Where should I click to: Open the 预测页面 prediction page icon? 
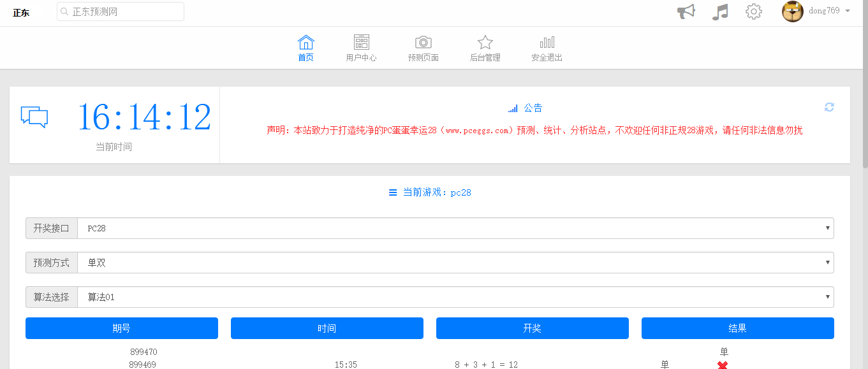pyautogui.click(x=423, y=42)
